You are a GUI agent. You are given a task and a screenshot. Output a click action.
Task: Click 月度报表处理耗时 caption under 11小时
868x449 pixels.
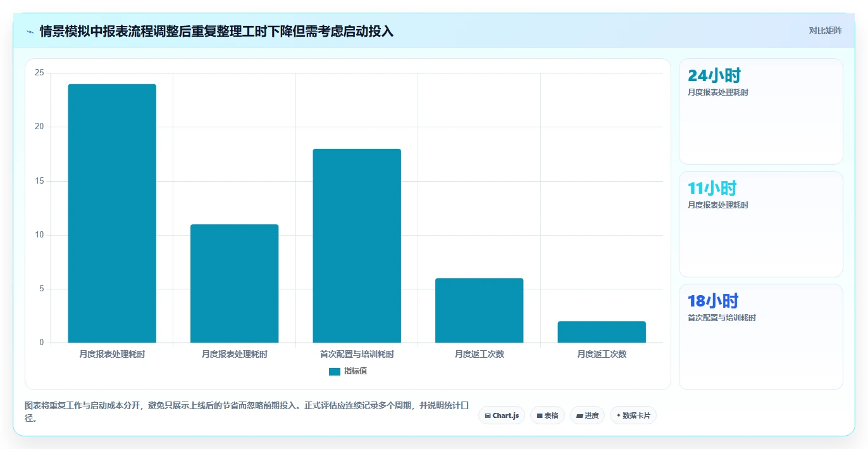pyautogui.click(x=718, y=205)
